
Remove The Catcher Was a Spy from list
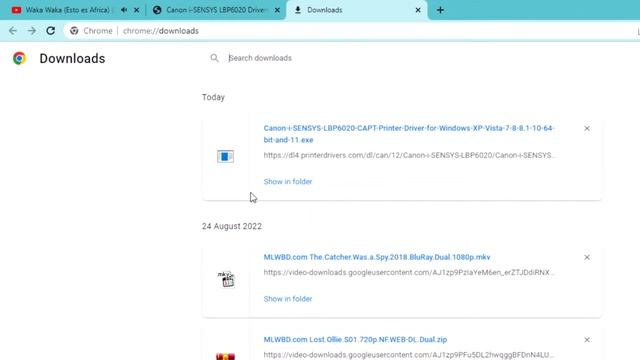pos(587,258)
